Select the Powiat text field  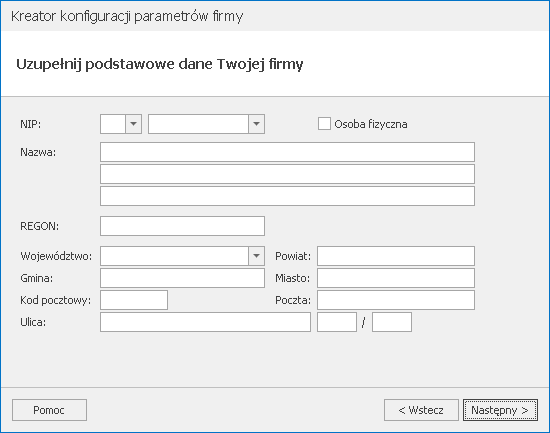click(396, 256)
